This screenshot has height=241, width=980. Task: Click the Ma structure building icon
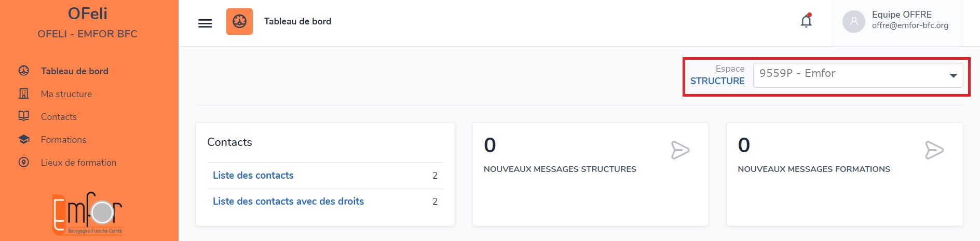coord(24,93)
